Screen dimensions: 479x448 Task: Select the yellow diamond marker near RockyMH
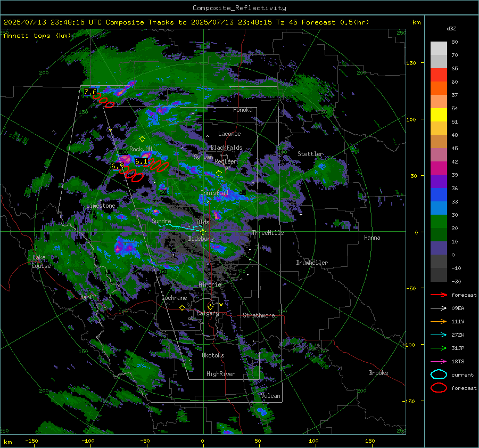coord(142,139)
